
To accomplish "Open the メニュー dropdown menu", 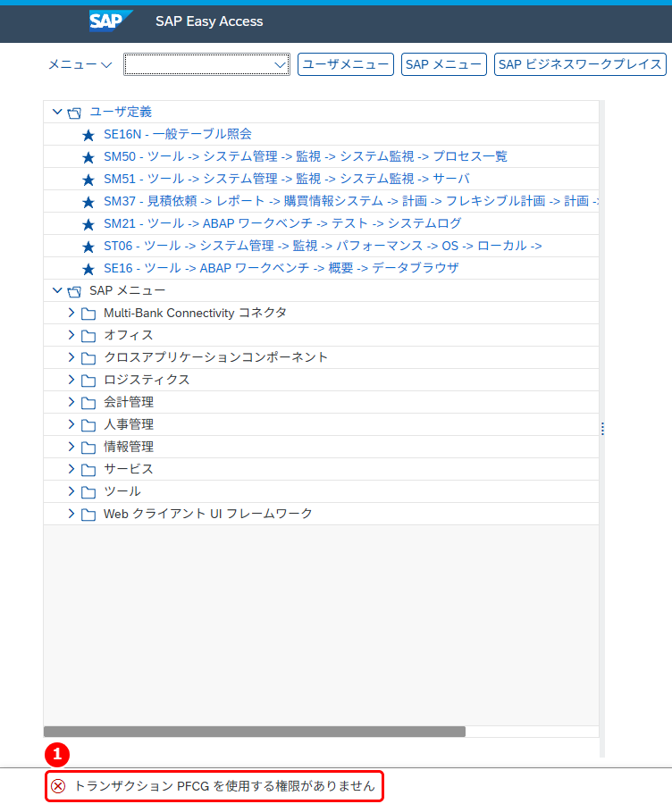I will 80,64.
